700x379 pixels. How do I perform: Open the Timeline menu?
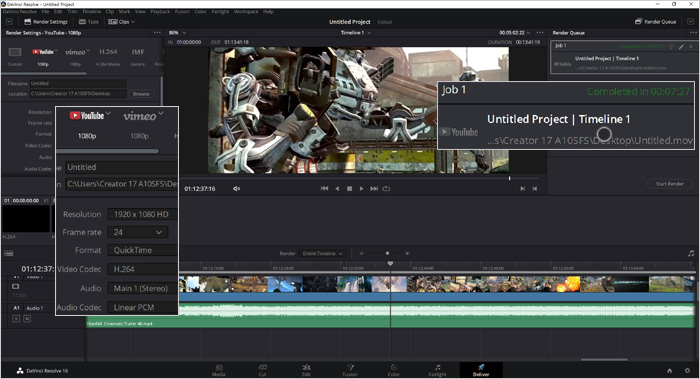point(92,12)
